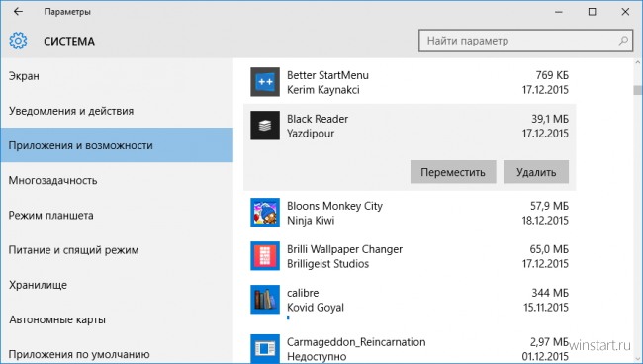Click the Brilli Wallpaper Changer icon
The width and height of the screenshot is (643, 364).
click(x=265, y=256)
